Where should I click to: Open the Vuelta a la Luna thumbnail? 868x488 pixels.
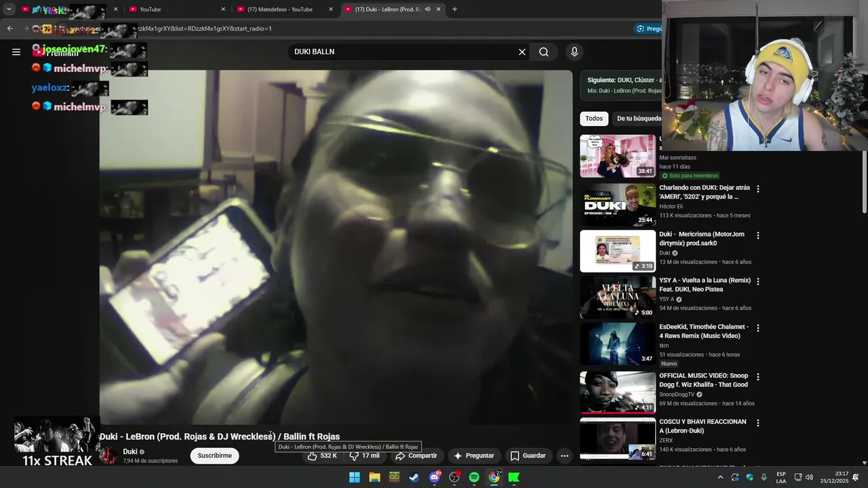(618, 297)
